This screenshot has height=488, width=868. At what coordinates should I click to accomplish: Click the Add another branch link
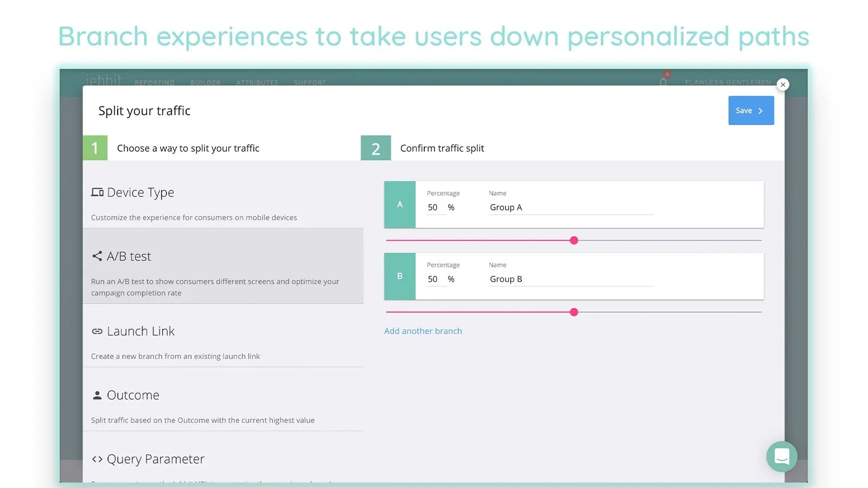click(423, 331)
